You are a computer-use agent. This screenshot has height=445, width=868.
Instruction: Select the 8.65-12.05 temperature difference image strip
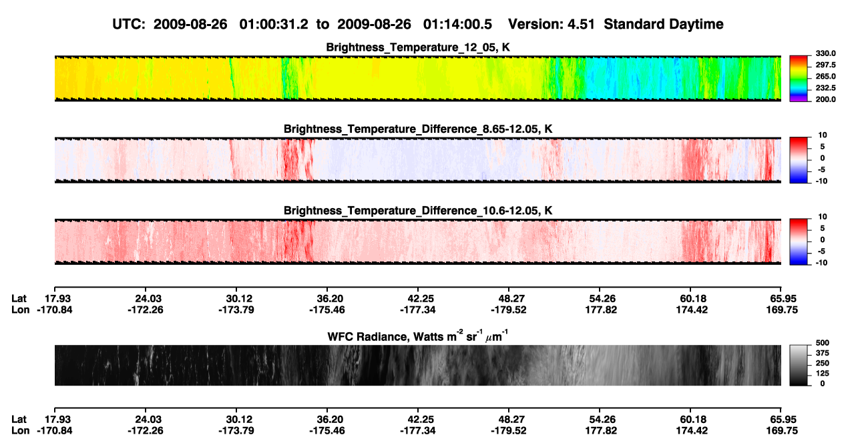[417, 160]
